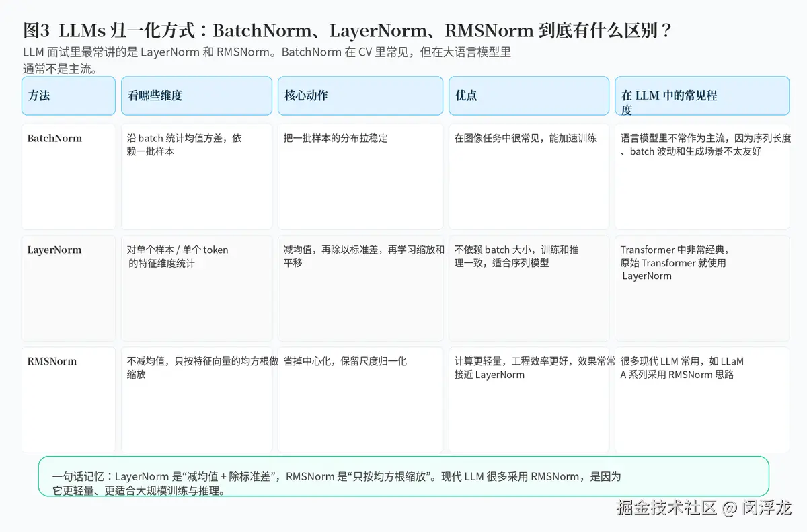Click the 不依赖 batch 大小 cell

(x=529, y=288)
